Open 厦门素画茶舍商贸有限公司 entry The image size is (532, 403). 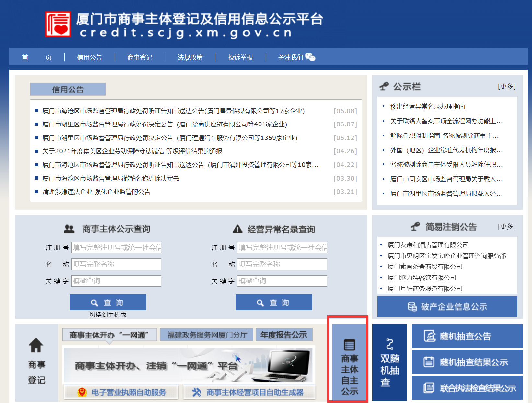[x=425, y=267]
